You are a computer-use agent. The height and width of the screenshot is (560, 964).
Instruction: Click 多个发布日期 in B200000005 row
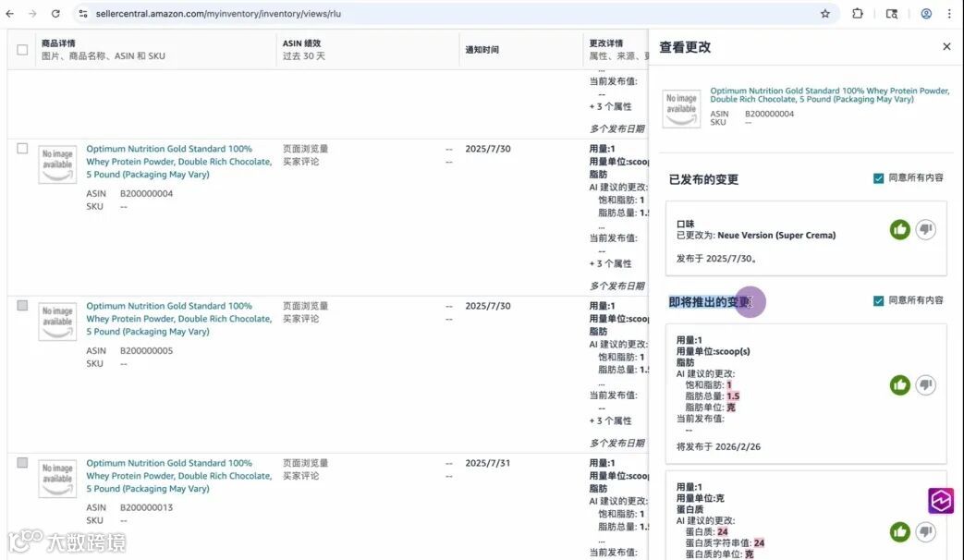(616, 444)
